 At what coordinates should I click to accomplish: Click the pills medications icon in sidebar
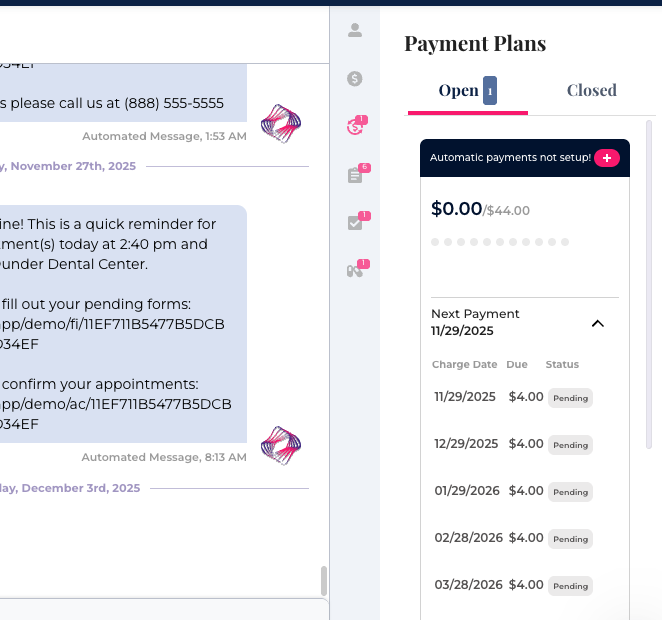pyautogui.click(x=355, y=271)
